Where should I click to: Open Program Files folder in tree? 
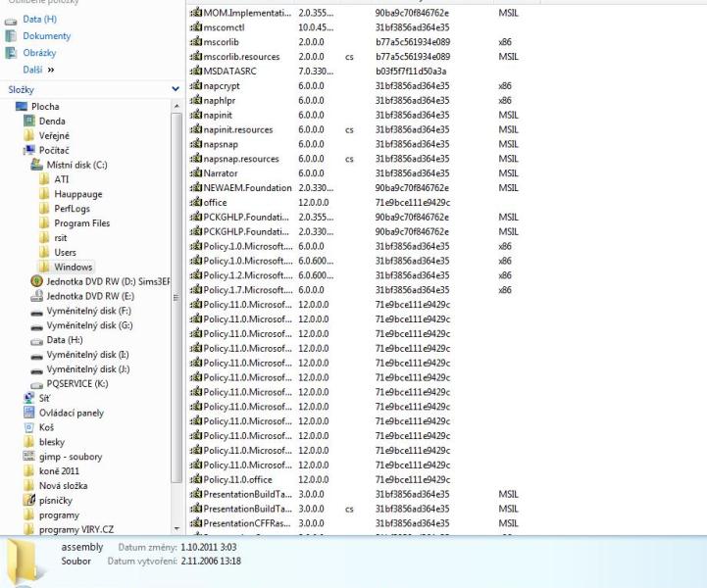tap(81, 223)
